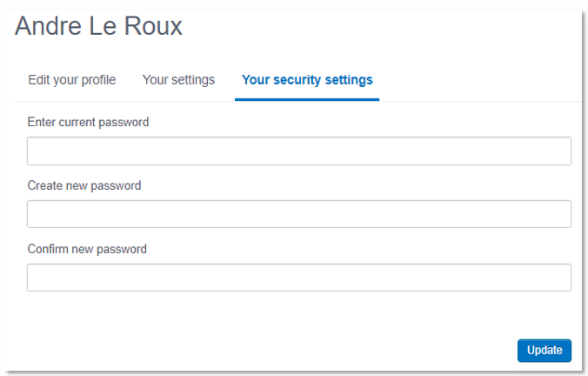Submit password change with Update

(x=545, y=351)
